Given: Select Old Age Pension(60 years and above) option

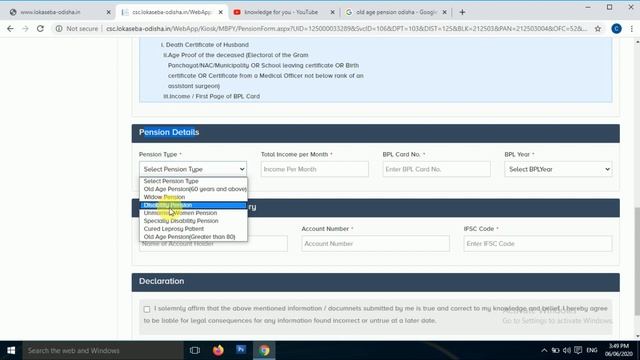Looking at the screenshot, I should (193, 189).
